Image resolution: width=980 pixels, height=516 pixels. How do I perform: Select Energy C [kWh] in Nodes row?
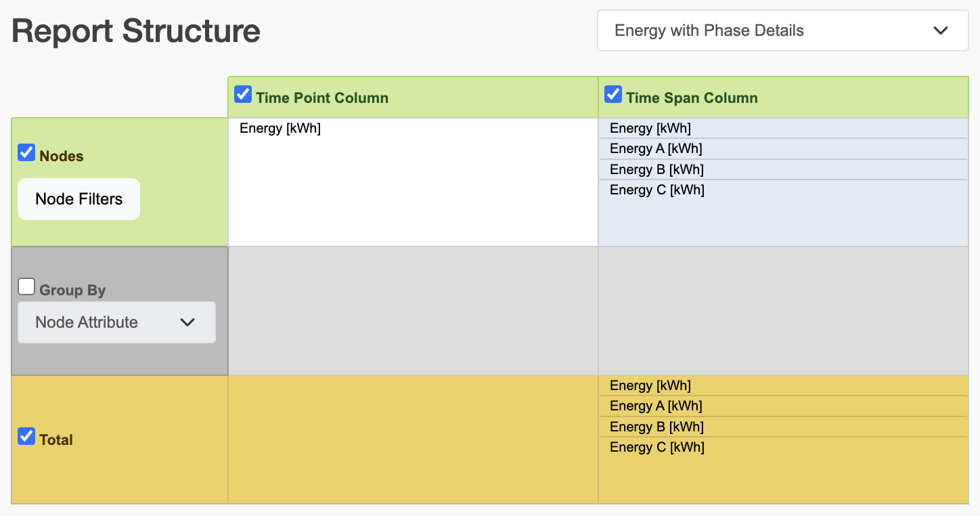pyautogui.click(x=656, y=190)
